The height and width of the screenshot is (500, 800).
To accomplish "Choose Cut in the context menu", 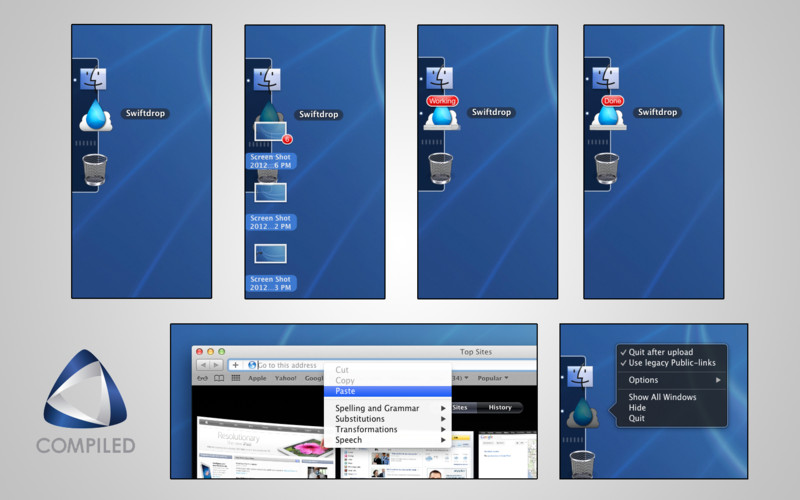I will tap(388, 370).
